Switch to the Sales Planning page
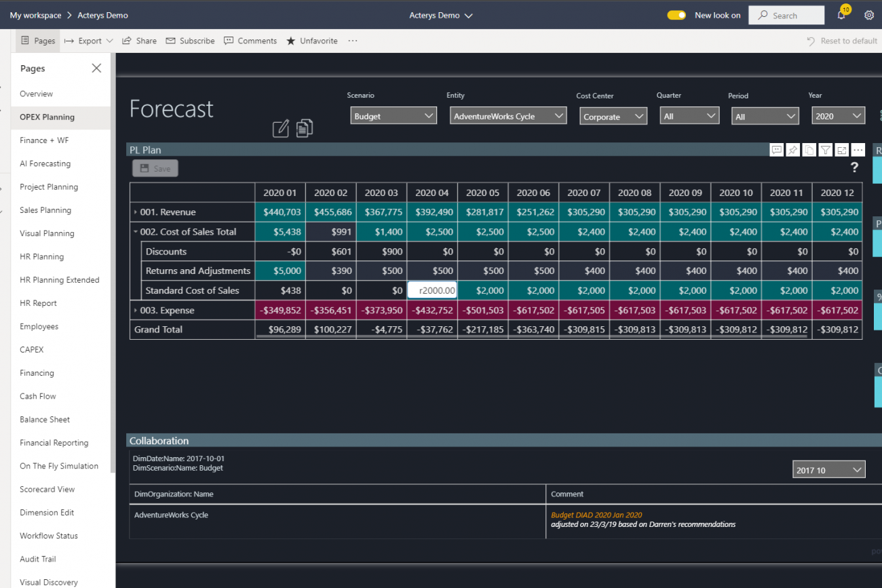Image resolution: width=882 pixels, height=588 pixels. click(46, 210)
